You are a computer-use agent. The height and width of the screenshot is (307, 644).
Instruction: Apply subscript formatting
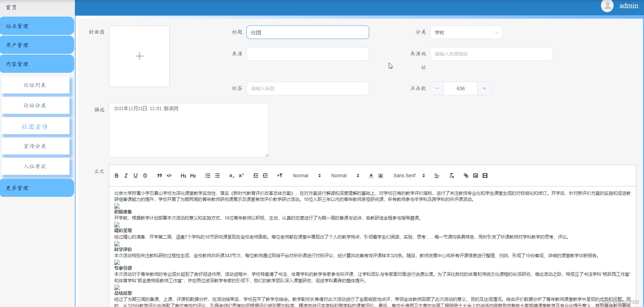click(231, 175)
